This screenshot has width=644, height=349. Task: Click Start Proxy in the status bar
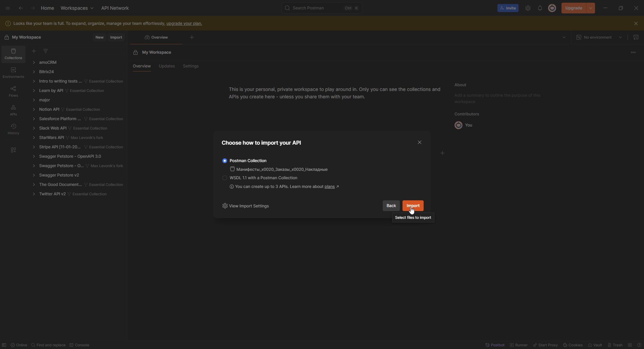tap(545, 345)
